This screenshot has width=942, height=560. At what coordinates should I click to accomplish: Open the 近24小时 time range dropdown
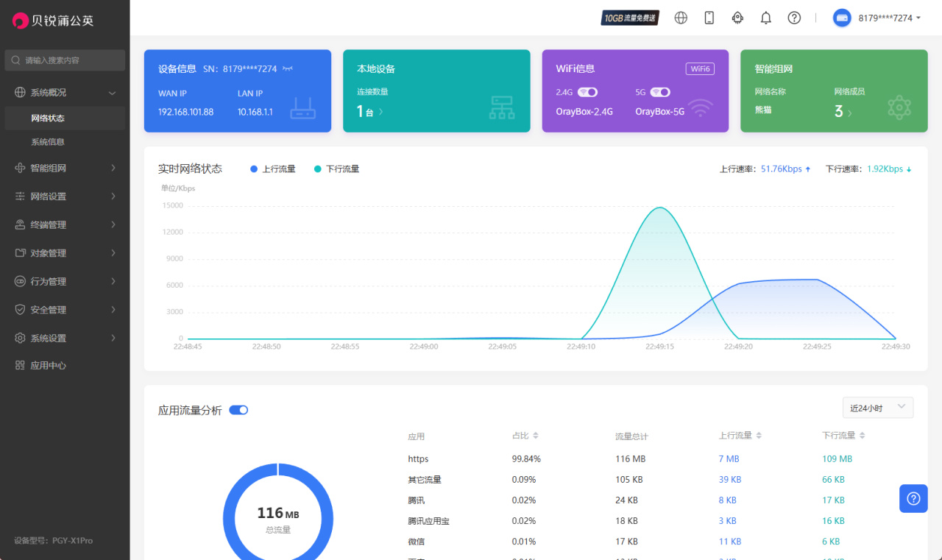coord(878,408)
